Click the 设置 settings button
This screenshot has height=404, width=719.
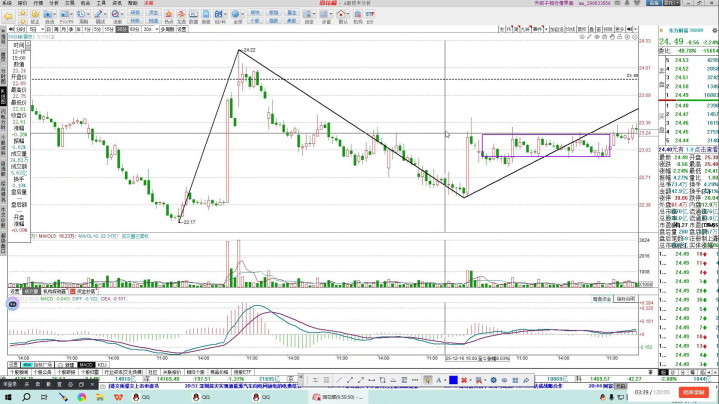click(182, 30)
